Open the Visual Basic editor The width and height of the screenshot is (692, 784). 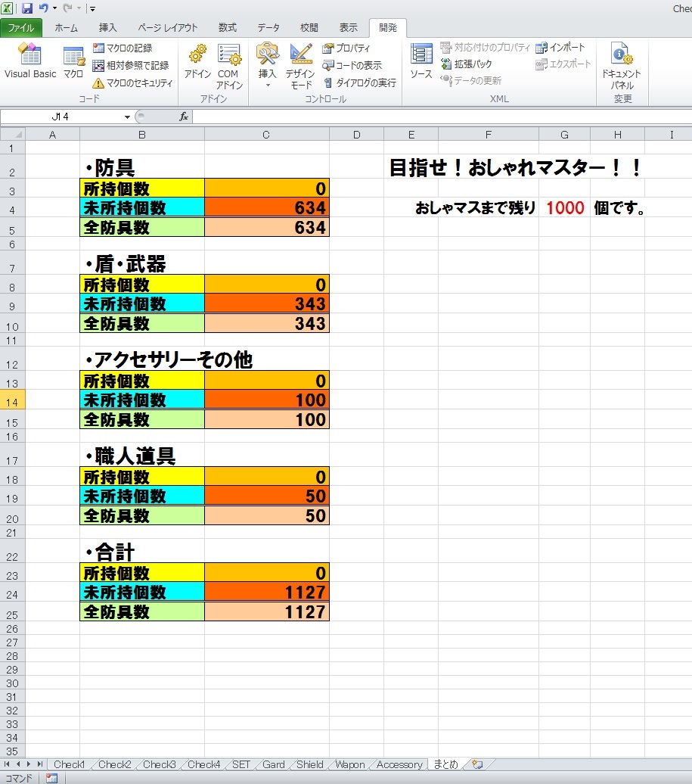(x=30, y=61)
